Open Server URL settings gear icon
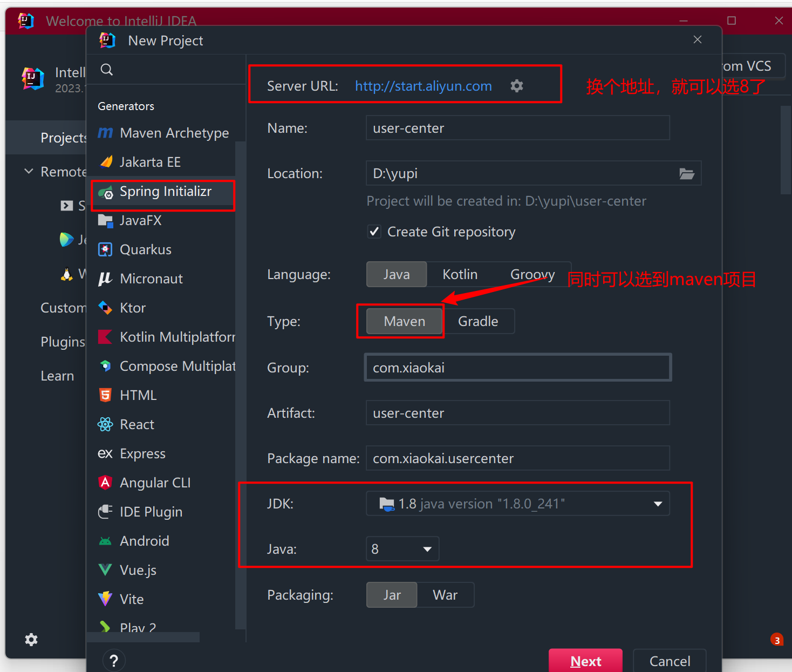Screen dimensions: 792x672 click(x=516, y=86)
